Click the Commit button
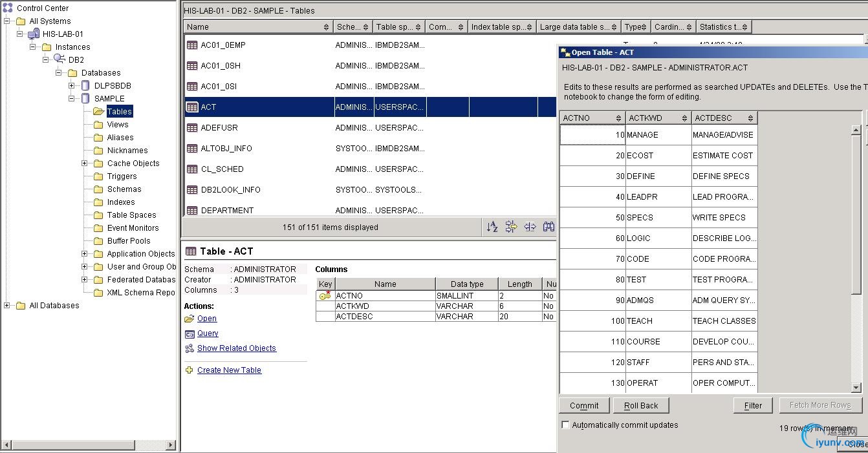Viewport: 868px width, 453px height. [584, 405]
